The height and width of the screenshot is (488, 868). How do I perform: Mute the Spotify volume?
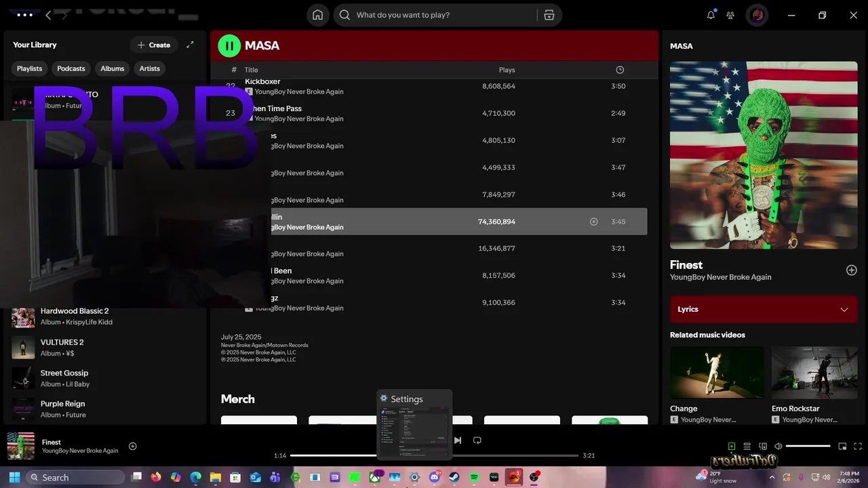(778, 446)
